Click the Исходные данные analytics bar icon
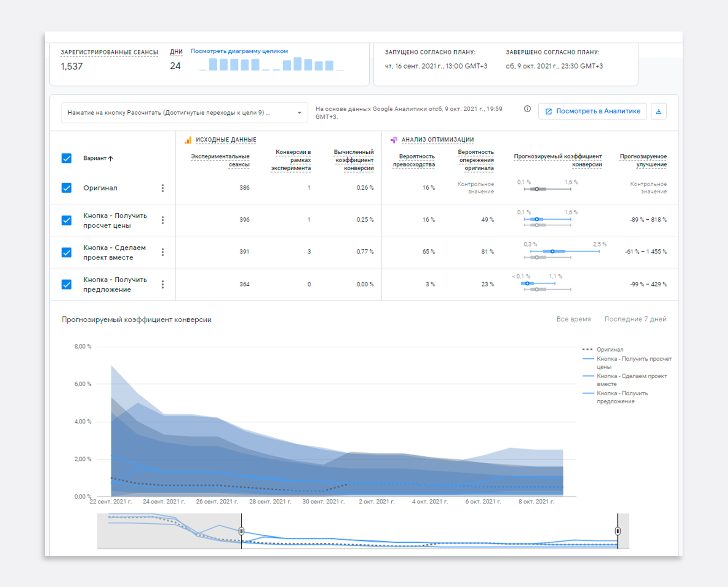 188,140
